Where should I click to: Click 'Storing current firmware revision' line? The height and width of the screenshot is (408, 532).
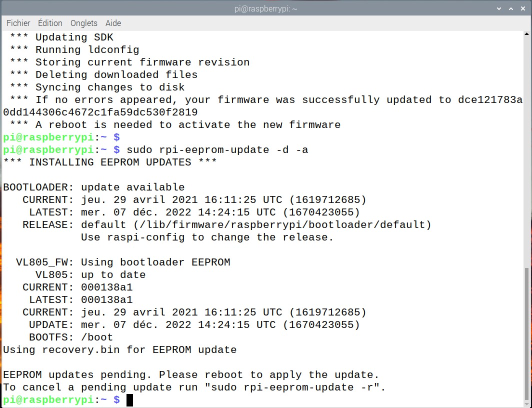[x=129, y=62]
